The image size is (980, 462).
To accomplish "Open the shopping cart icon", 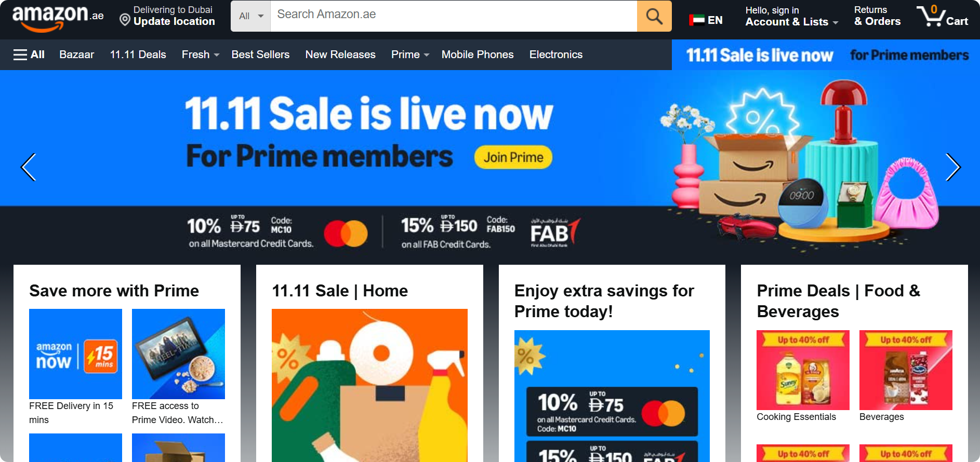I will [x=942, y=16].
